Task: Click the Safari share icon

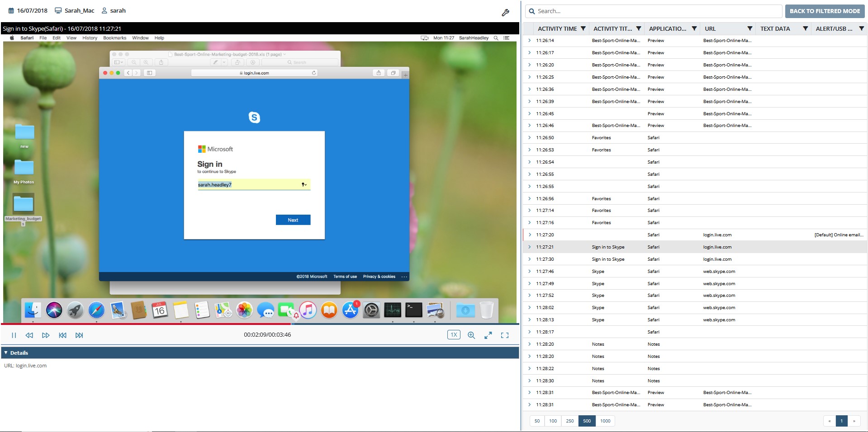Action: (x=379, y=73)
